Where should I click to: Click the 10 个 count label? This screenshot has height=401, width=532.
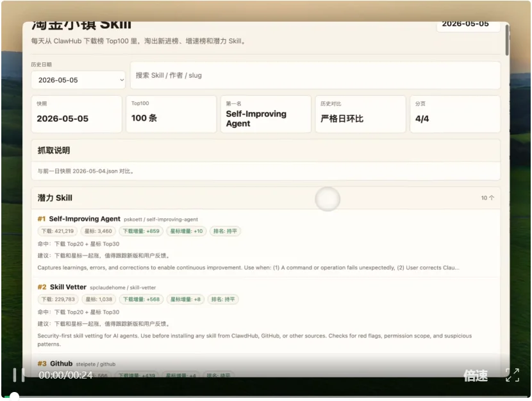(488, 198)
